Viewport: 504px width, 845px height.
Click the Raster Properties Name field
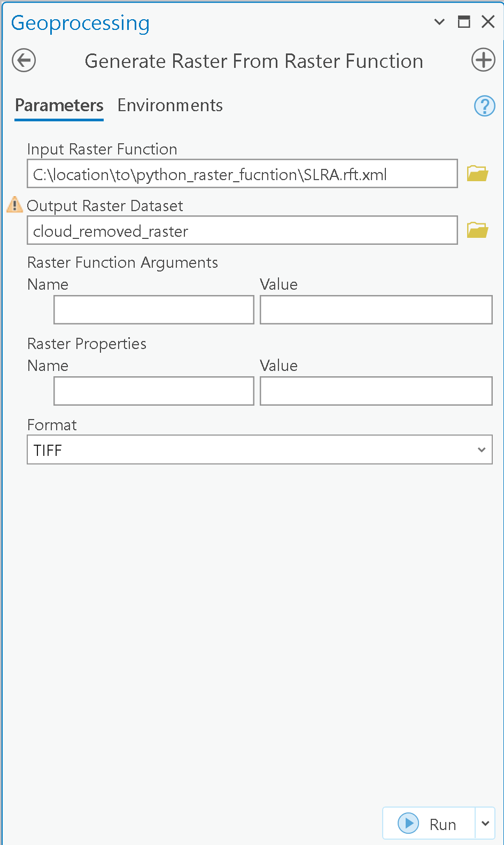153,391
